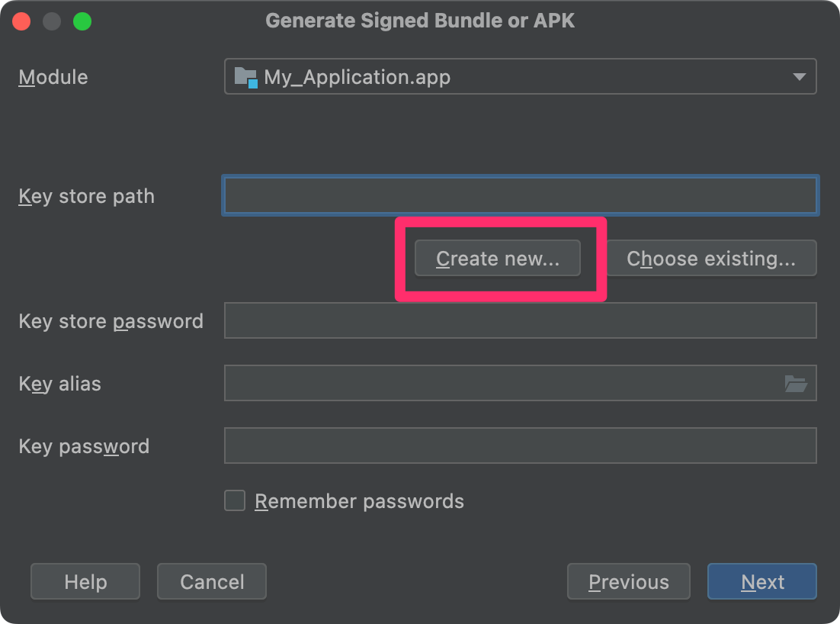Click the Choose existing... button
This screenshot has width=840, height=624.
point(711,259)
